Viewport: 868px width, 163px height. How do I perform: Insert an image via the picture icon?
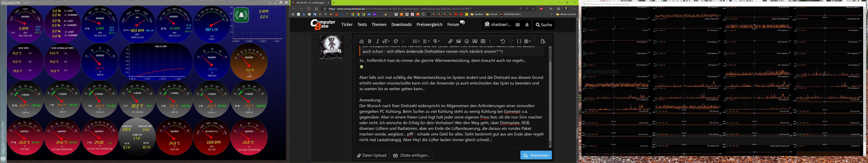(x=459, y=41)
